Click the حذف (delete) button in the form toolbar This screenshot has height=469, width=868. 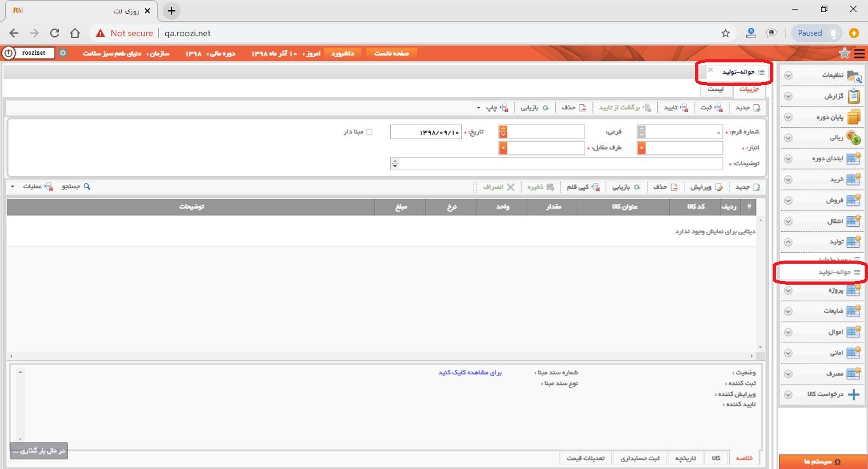coord(573,107)
